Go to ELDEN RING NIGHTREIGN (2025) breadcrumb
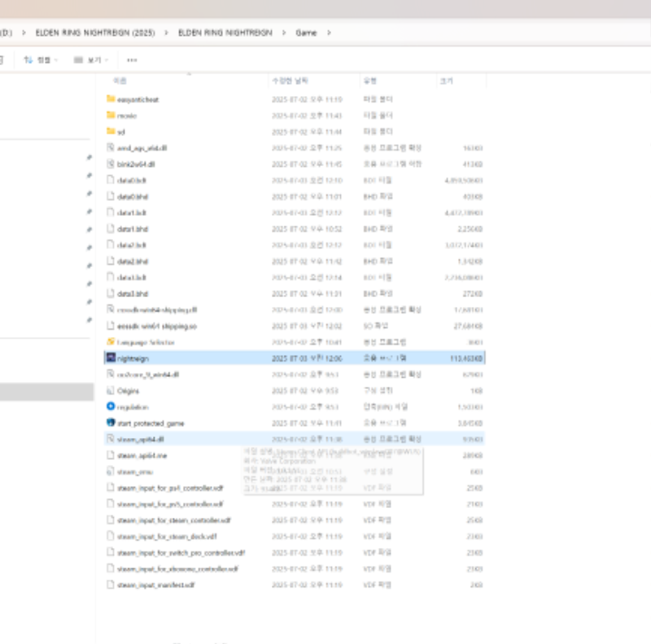This screenshot has width=651, height=644. pos(95,33)
